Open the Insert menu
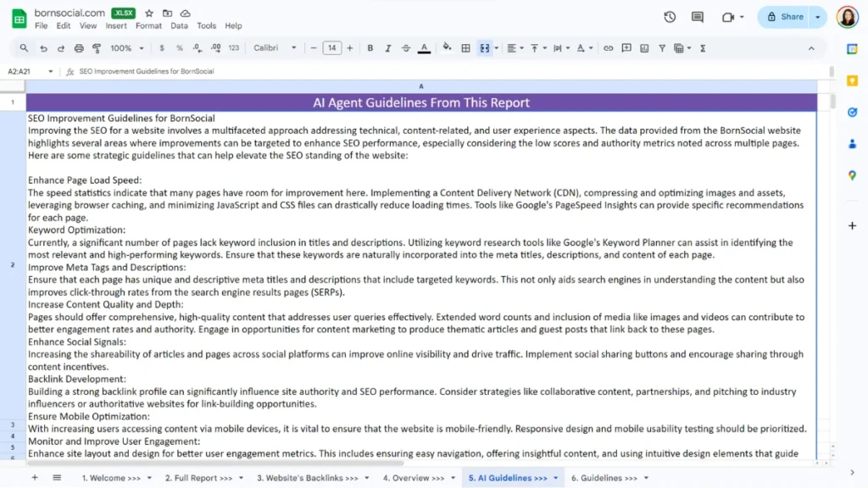The image size is (868, 488). [x=116, y=26]
